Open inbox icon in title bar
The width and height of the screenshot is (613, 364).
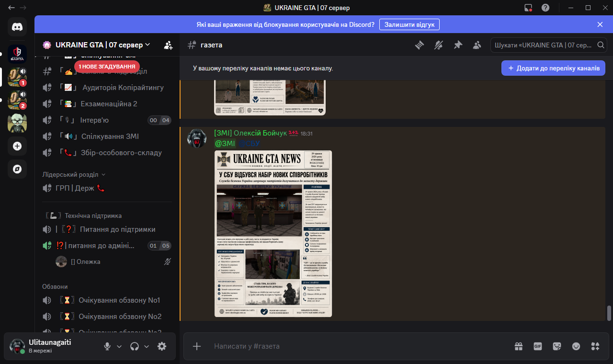(528, 8)
